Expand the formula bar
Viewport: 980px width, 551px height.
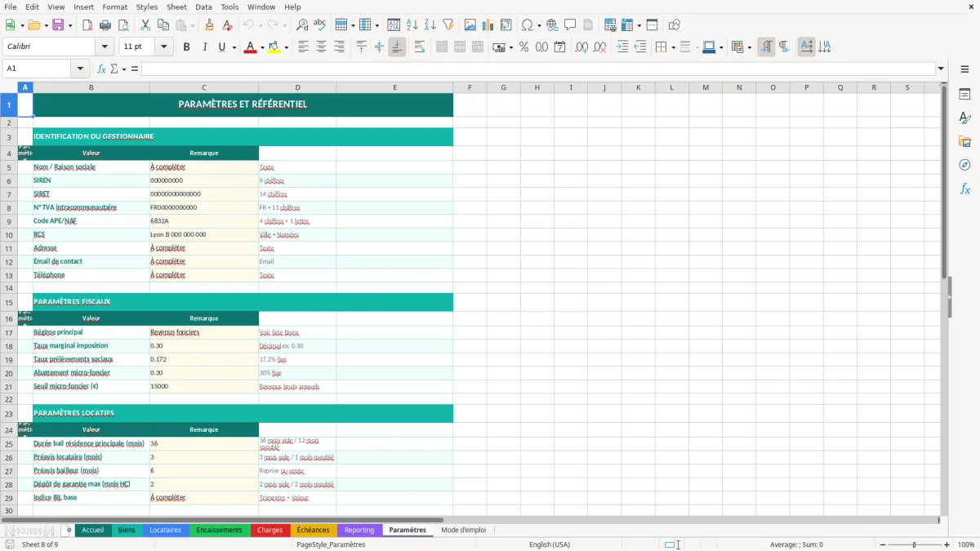tap(941, 69)
